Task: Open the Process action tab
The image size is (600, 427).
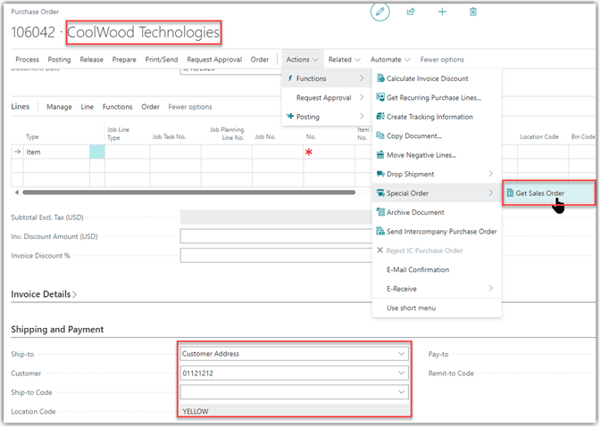Action: (27, 59)
